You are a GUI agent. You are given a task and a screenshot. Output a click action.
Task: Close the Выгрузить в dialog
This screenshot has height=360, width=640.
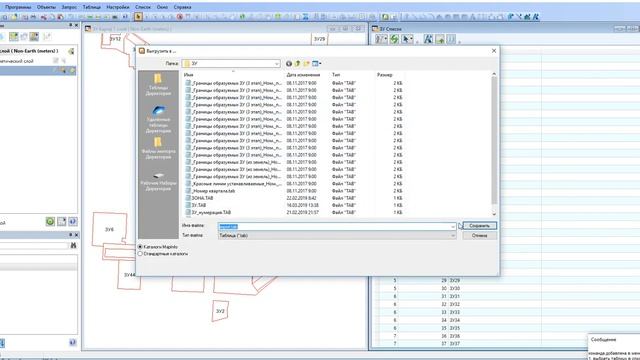point(494,51)
